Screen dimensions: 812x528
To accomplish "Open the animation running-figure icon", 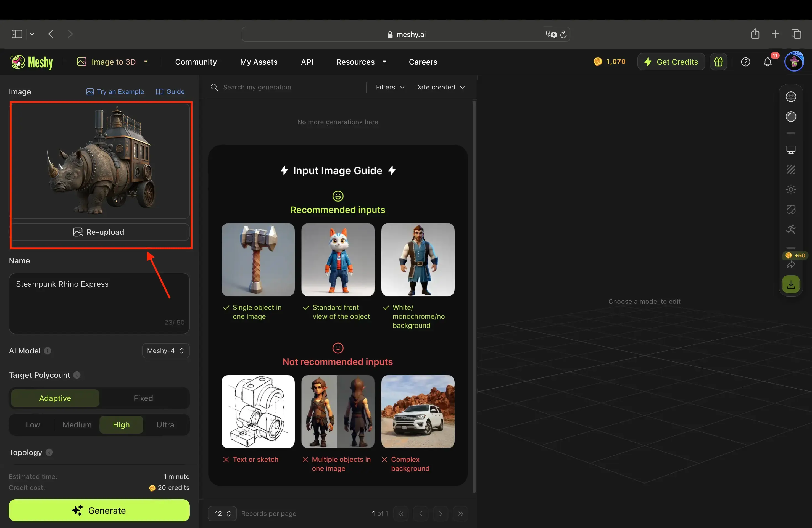I will click(790, 229).
